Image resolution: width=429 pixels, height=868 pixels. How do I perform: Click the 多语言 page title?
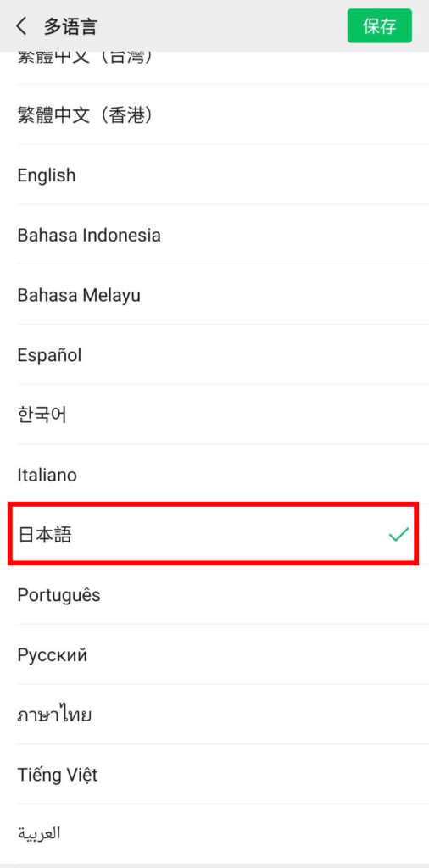pyautogui.click(x=70, y=26)
